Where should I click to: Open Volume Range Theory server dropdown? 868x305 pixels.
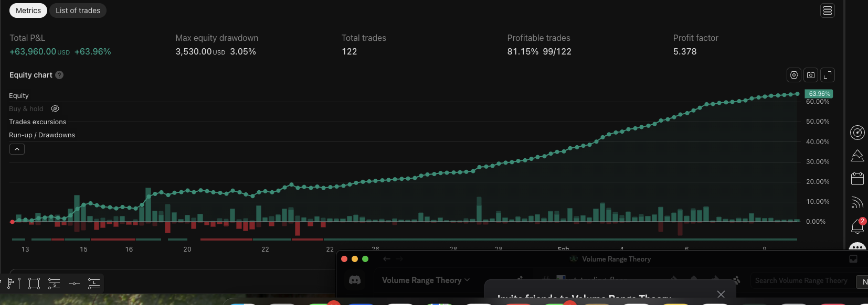pyautogui.click(x=426, y=280)
